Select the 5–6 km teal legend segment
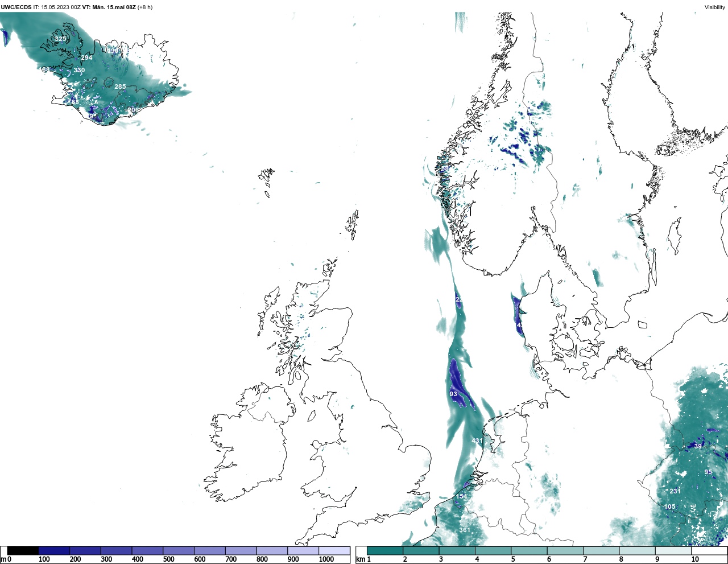 point(529,550)
